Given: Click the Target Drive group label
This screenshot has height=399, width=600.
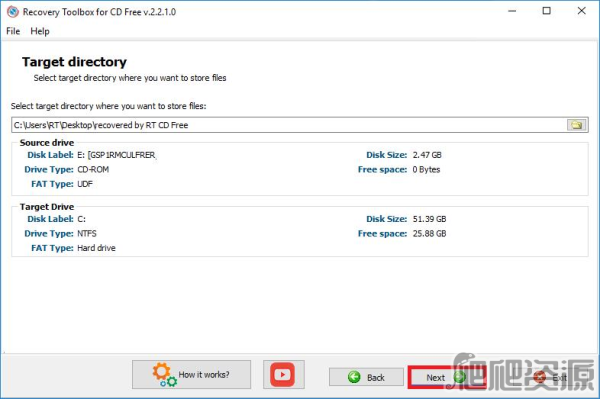Looking at the screenshot, I should [47, 207].
